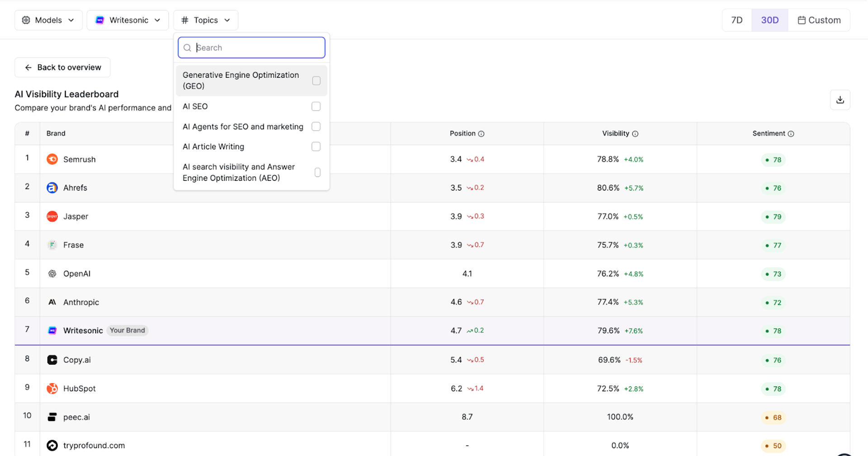Check AI Agents for SEO and marketing

point(316,127)
